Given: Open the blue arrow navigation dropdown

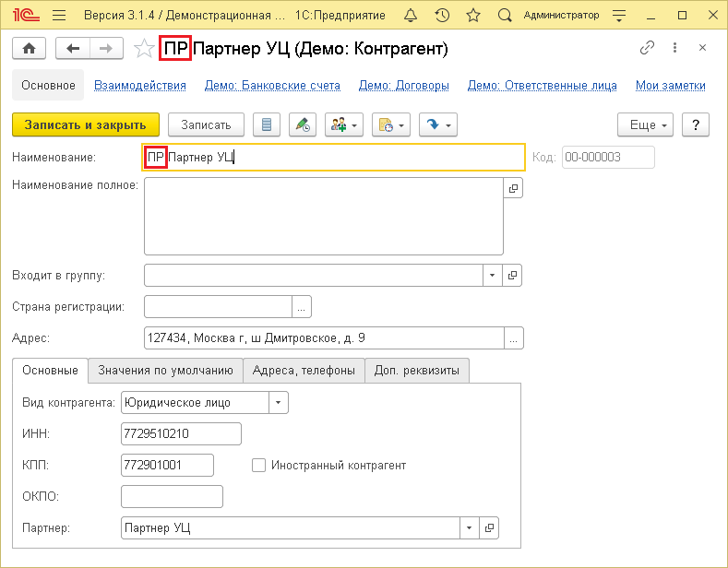Looking at the screenshot, I should (x=438, y=124).
